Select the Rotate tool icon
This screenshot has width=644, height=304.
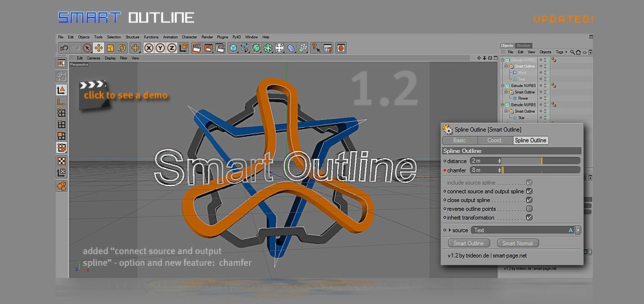122,48
